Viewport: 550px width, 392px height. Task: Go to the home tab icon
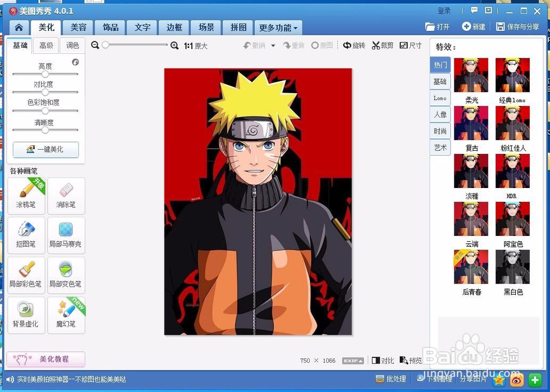(x=19, y=27)
